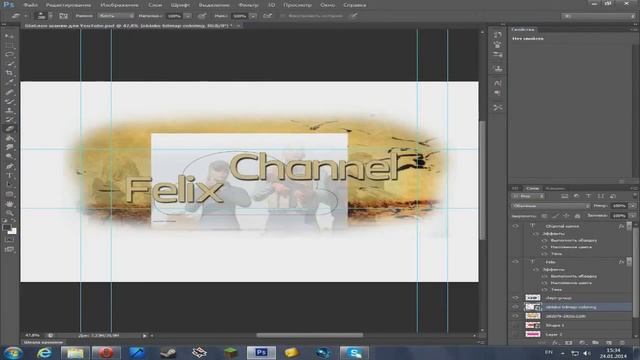The width and height of the screenshot is (640, 360).
Task: Open the opacity slider arrow in options bar
Action: pos(187,16)
